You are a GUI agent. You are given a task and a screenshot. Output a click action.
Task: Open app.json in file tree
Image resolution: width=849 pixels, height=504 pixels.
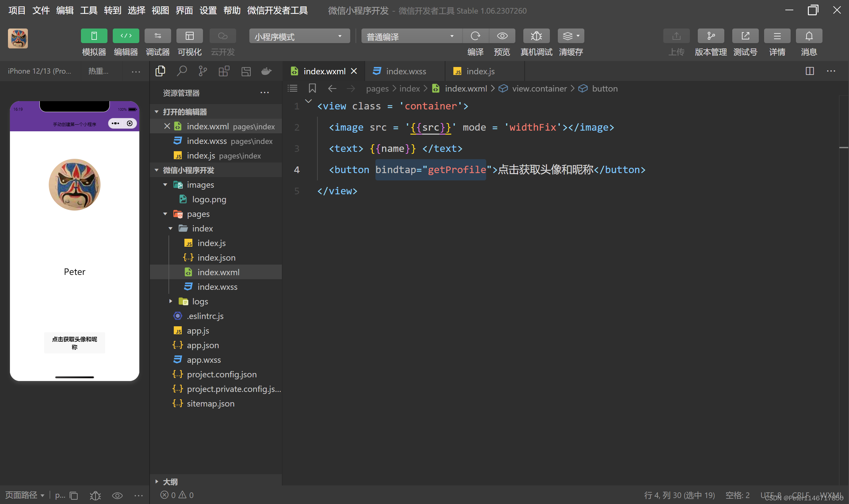tap(203, 345)
